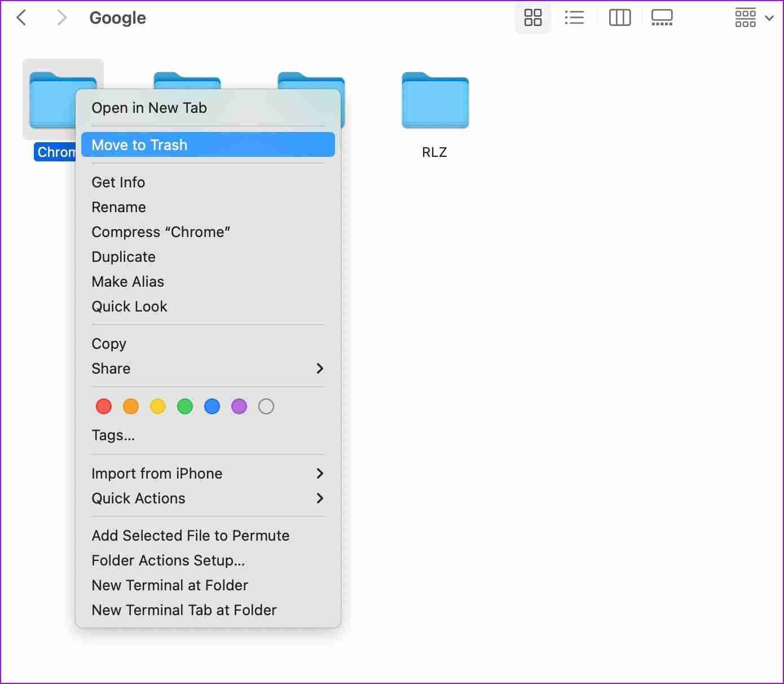Select Make Alias

208,282
